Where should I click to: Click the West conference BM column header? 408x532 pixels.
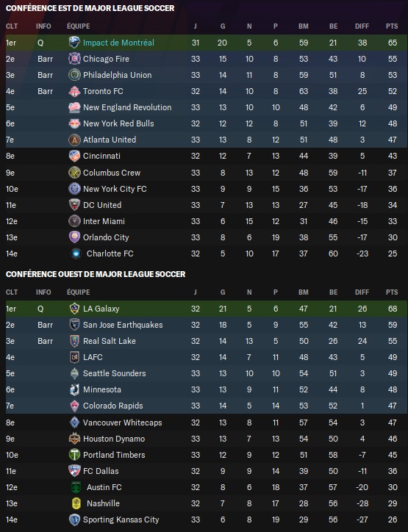303,292
